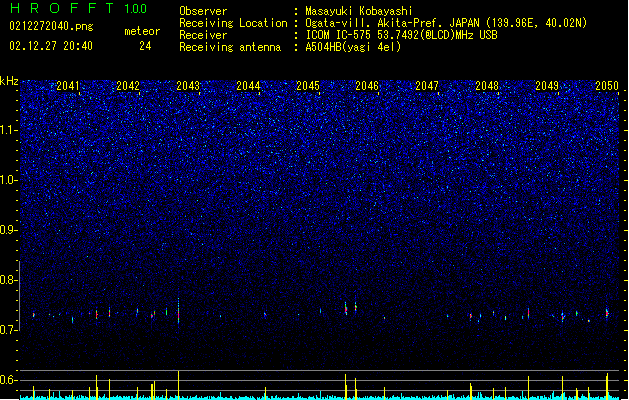The height and width of the screenshot is (400, 629).
Task: Select antenna A504HB(yagi 4el) text
Action: pos(353,47)
